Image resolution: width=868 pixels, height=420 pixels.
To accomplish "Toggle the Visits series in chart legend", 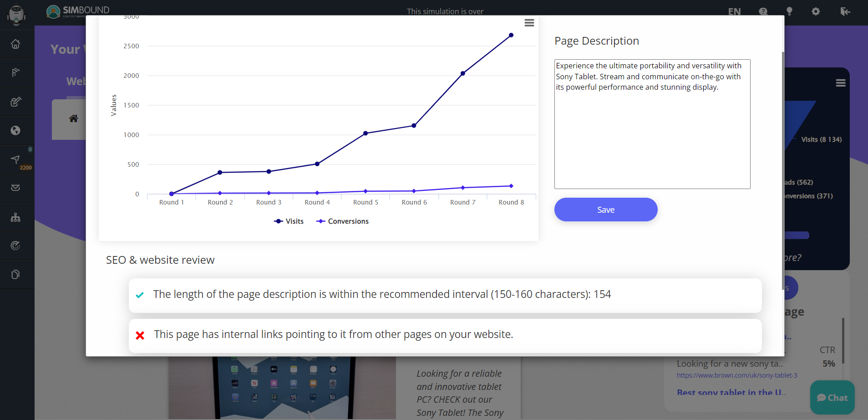I will (x=289, y=221).
